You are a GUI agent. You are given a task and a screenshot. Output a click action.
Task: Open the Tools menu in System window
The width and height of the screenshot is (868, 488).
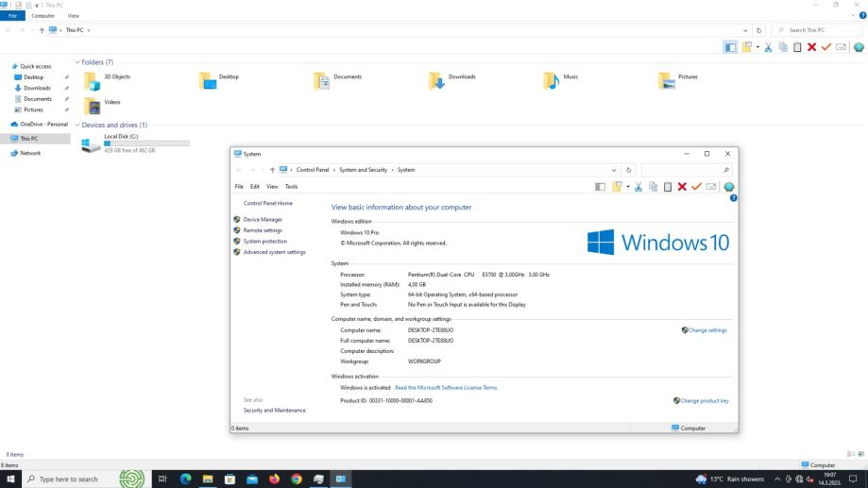[291, 187]
